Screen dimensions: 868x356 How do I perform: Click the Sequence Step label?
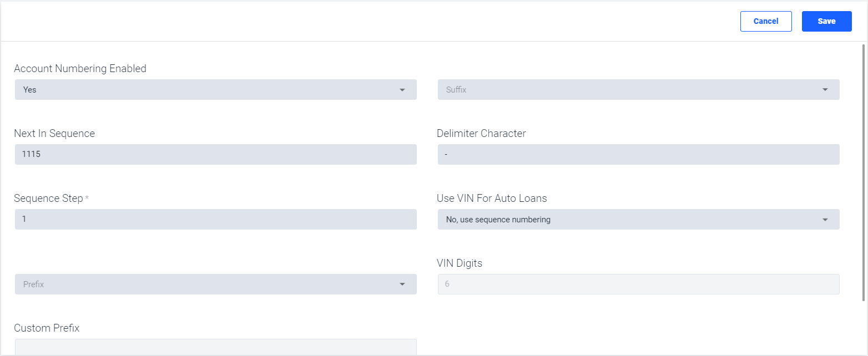click(x=49, y=199)
